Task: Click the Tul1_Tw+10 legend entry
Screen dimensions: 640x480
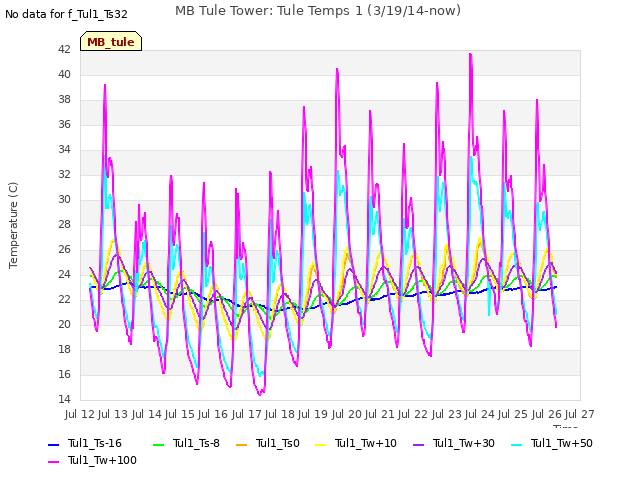Action: coord(356,443)
